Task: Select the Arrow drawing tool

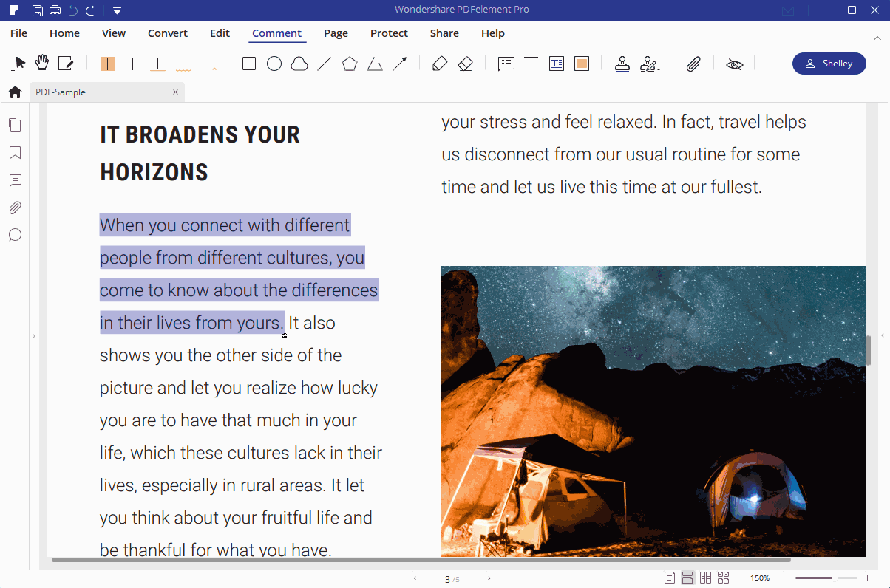Action: click(x=400, y=64)
